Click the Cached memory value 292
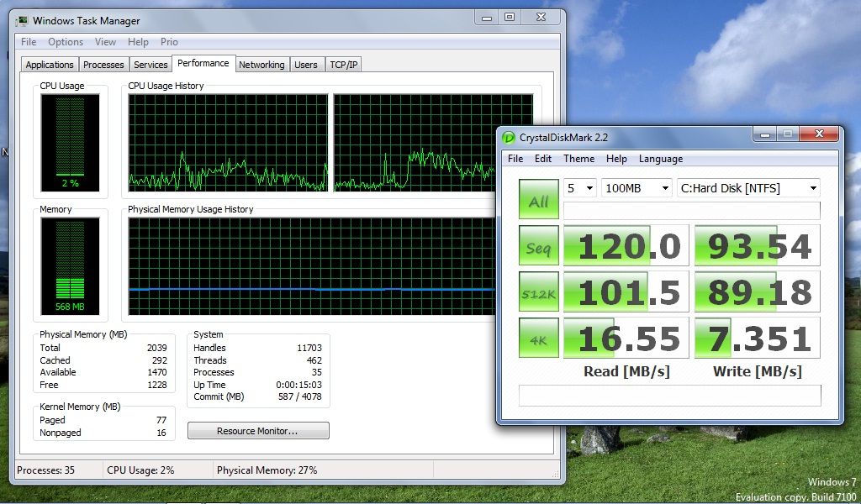 159,360
